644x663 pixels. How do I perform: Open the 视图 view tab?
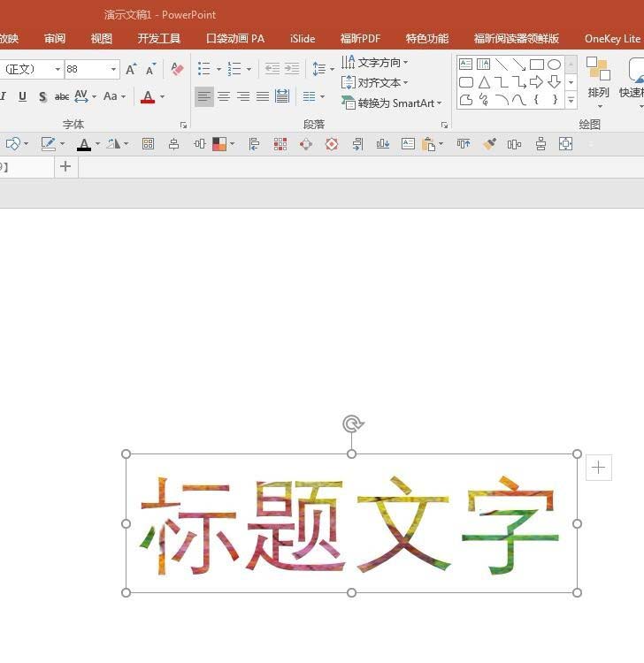pyautogui.click(x=102, y=39)
